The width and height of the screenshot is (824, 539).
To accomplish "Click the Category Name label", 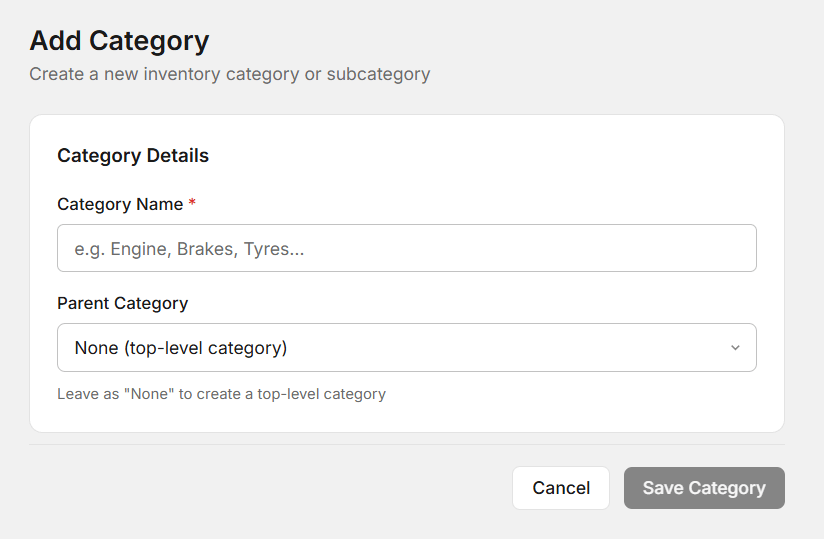I will (x=120, y=204).
